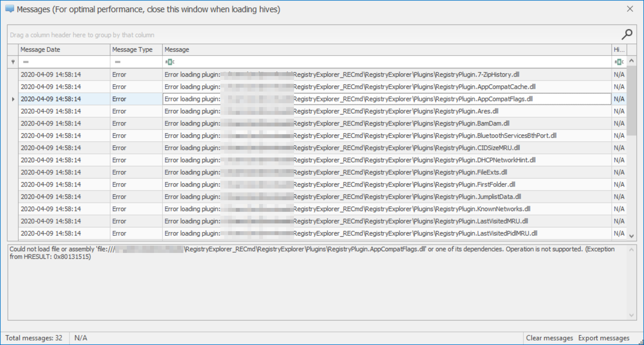This screenshot has width=644, height=345.
Task: Sort by the Message Type column header
Action: 132,49
